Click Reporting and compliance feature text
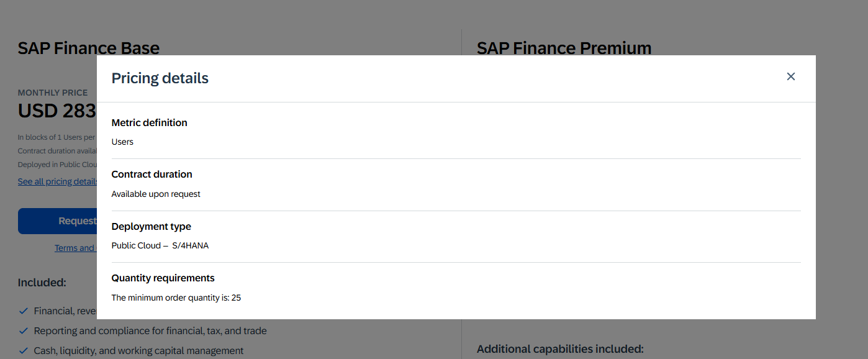868x359 pixels. click(150, 331)
